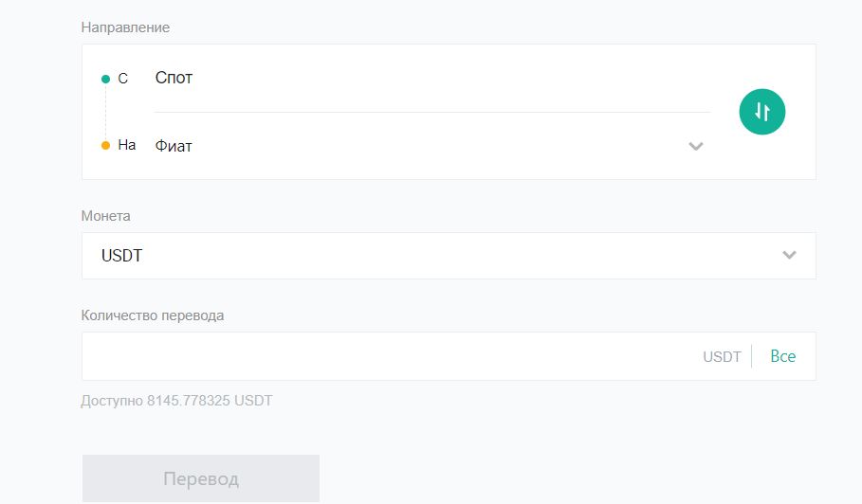Expand the Фиат destination chevron
The height and width of the screenshot is (504, 862).
coord(696,146)
